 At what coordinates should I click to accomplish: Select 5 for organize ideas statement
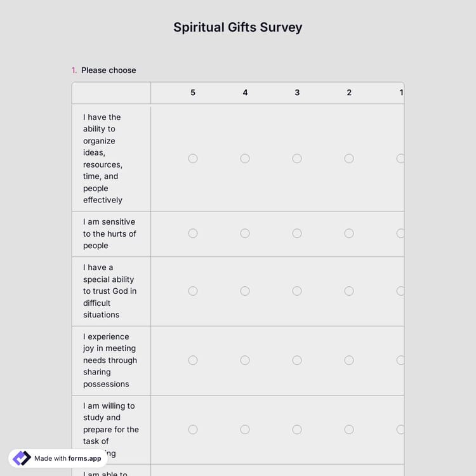[193, 159]
